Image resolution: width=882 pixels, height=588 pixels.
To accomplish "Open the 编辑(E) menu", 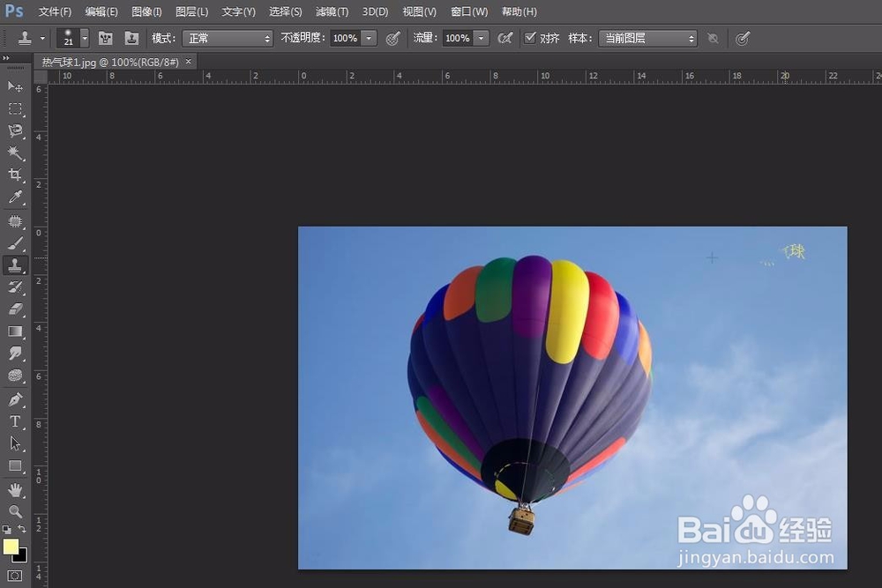I will (101, 11).
